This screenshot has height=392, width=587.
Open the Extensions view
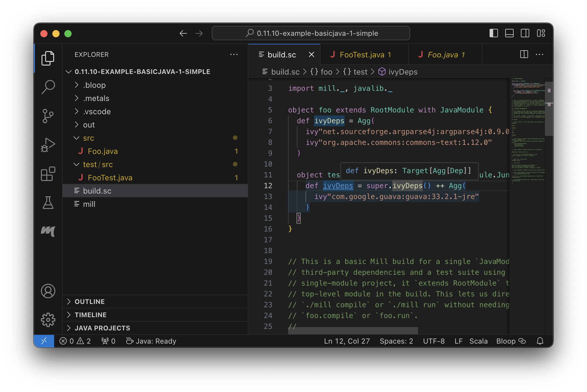tap(48, 173)
